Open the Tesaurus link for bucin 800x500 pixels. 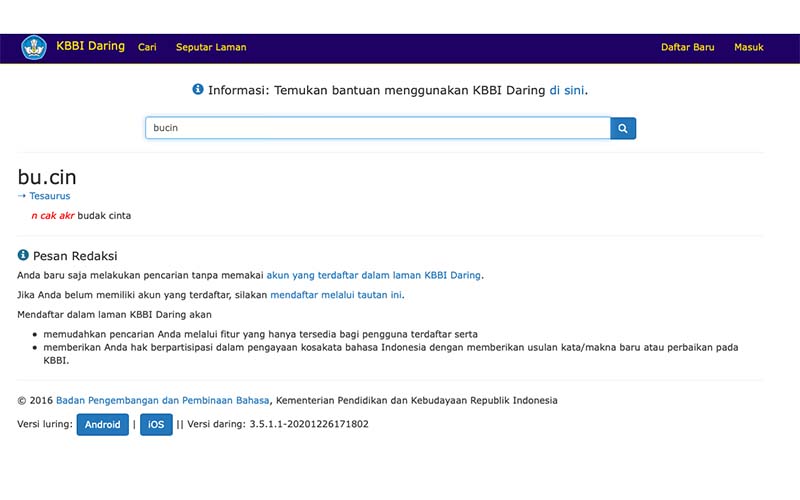tap(49, 196)
